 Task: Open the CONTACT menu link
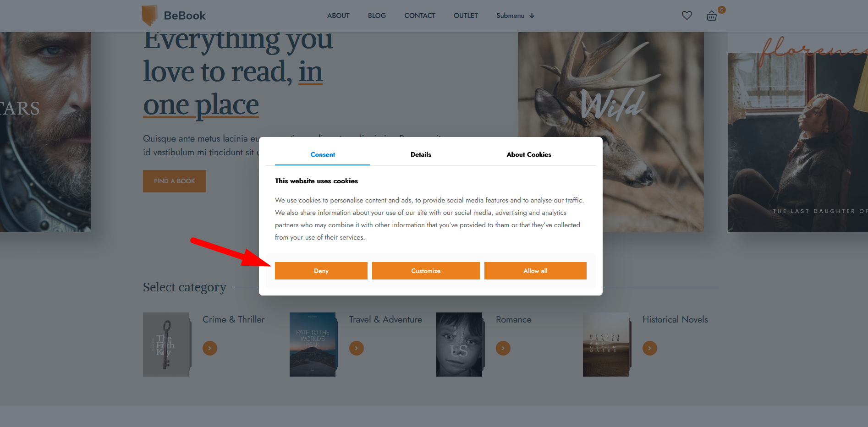(420, 16)
